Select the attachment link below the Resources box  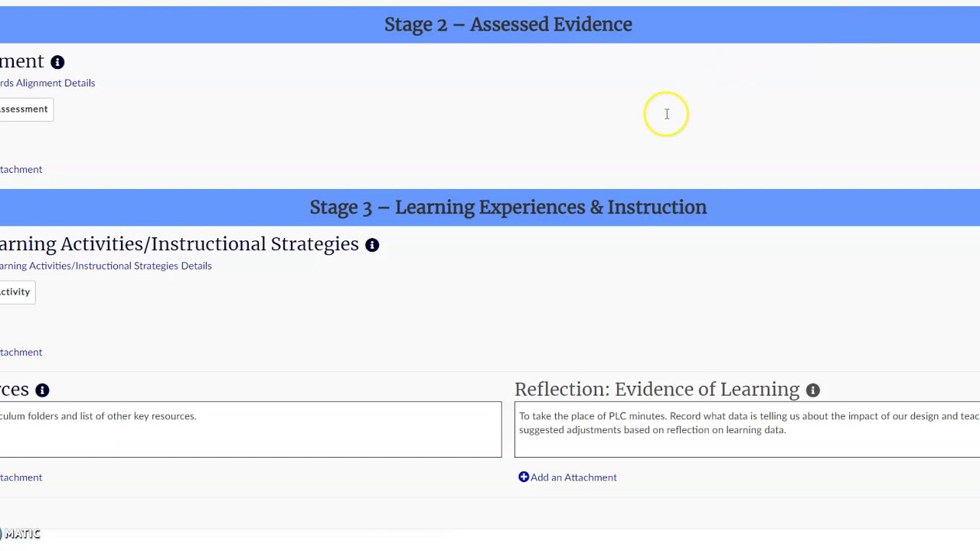pyautogui.click(x=21, y=477)
